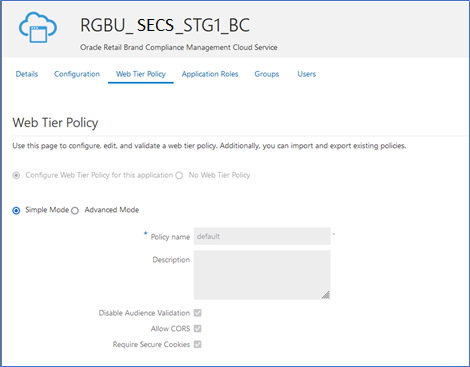Choose No Web Tier Policy option

[179, 175]
